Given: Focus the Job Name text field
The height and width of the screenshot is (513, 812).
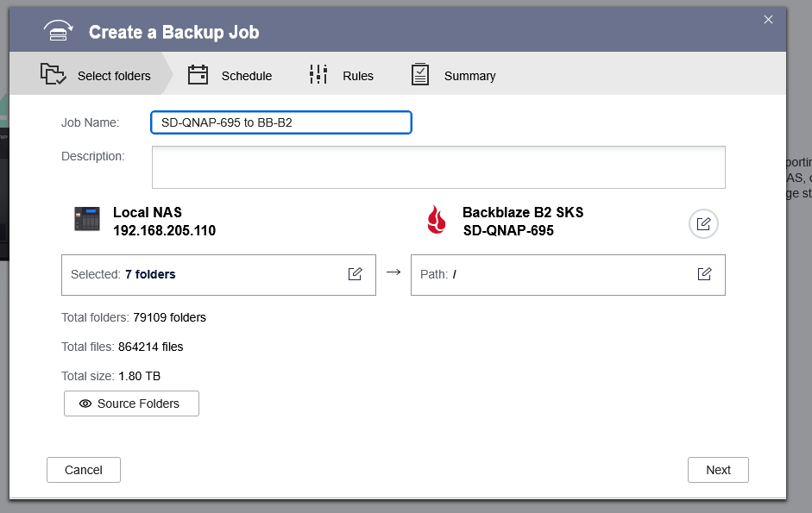Looking at the screenshot, I should point(281,122).
